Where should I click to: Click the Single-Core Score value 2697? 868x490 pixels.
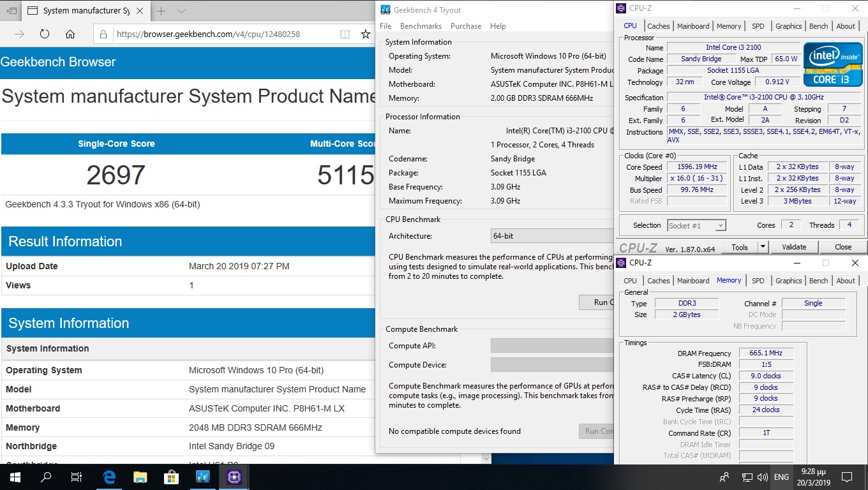[116, 175]
